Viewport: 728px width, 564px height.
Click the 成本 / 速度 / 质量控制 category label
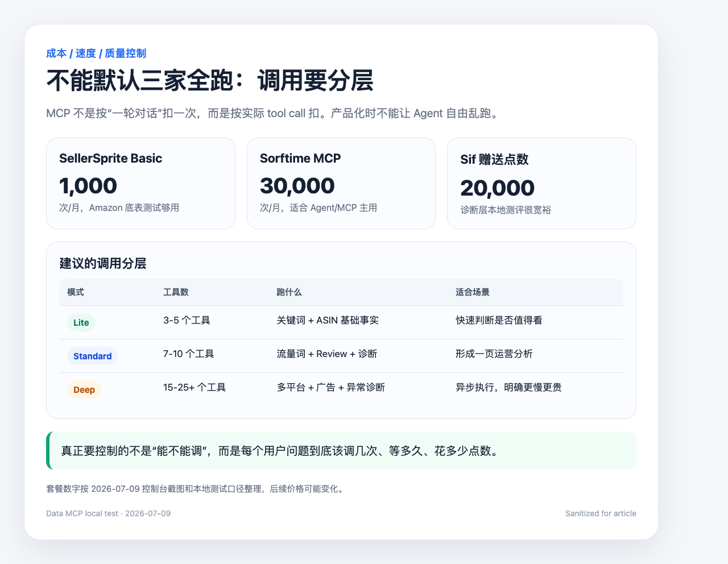96,53
